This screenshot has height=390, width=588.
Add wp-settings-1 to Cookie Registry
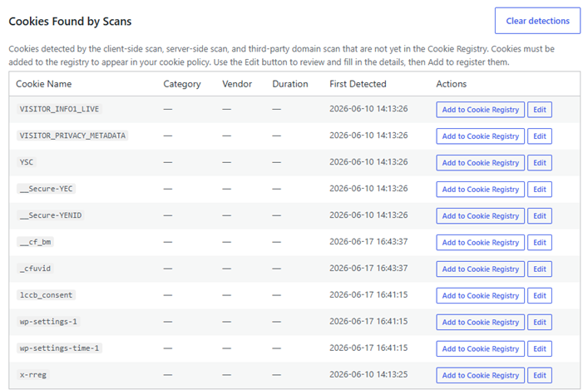[481, 322]
